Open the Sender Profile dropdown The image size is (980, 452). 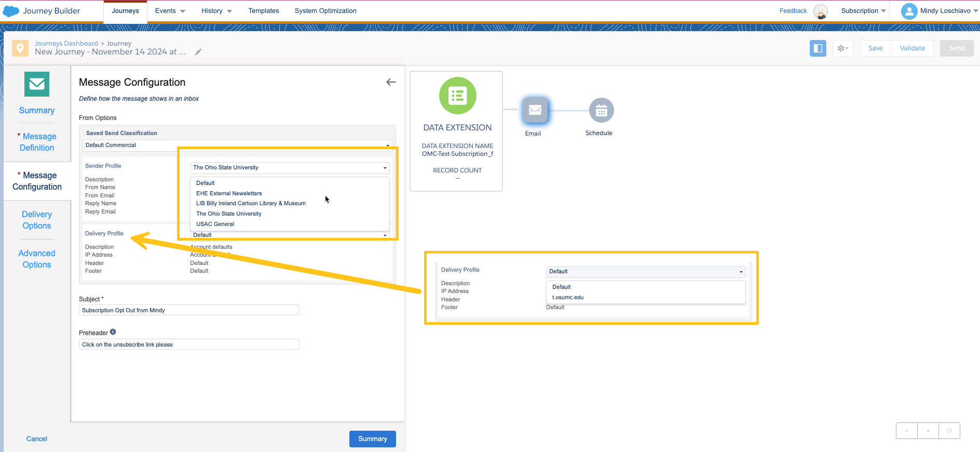[x=290, y=168]
